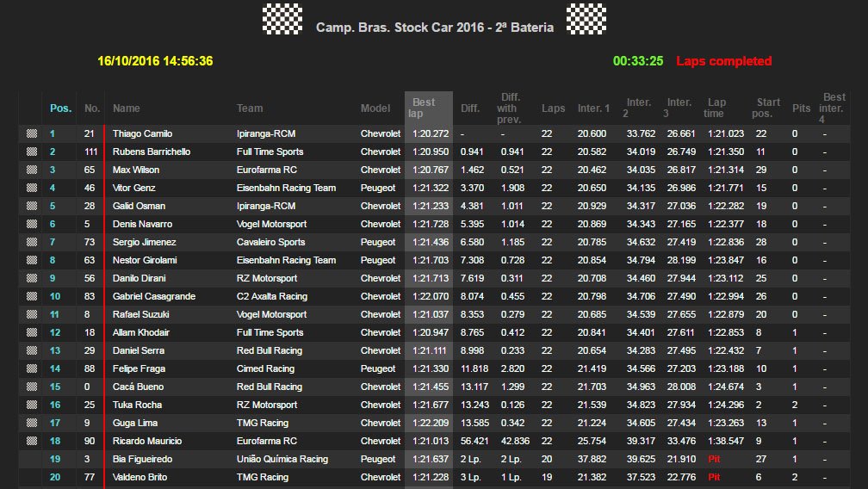This screenshot has width=868, height=489.
Task: Sort by the Pits column header
Action: pos(801,108)
